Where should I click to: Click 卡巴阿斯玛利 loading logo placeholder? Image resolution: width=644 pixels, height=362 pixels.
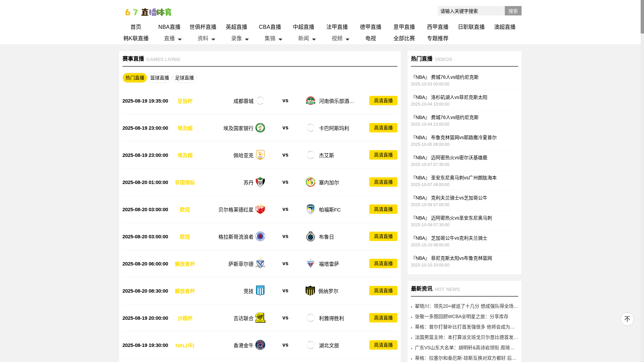click(311, 128)
